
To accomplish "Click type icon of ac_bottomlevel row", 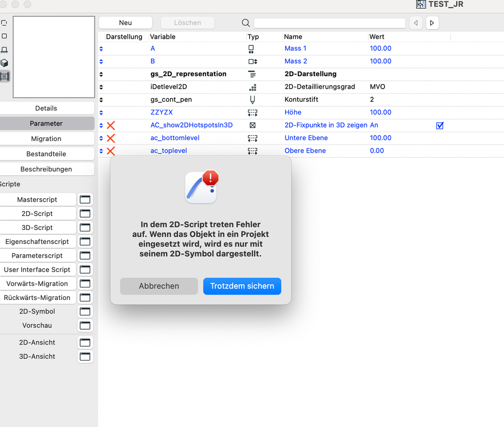I will 253,138.
